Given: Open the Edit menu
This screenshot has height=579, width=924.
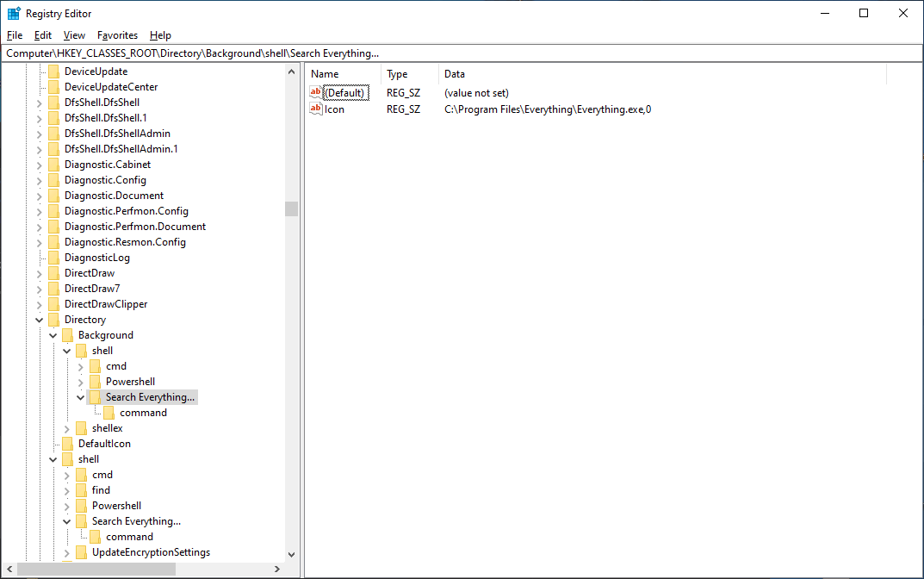Looking at the screenshot, I should point(42,35).
